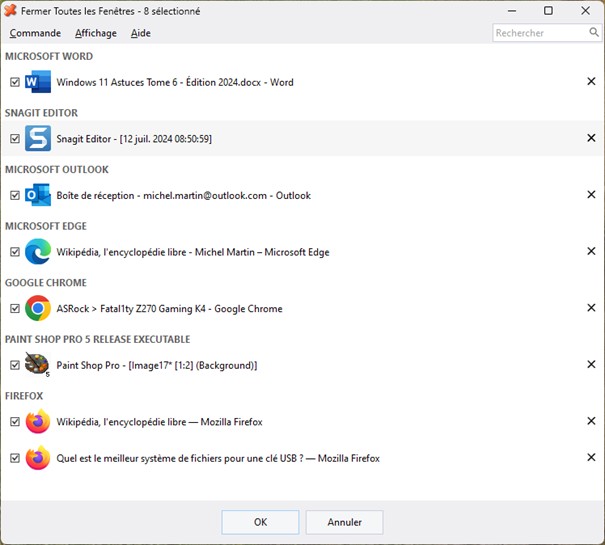
Task: Open the Affichage menu
Action: [96, 33]
